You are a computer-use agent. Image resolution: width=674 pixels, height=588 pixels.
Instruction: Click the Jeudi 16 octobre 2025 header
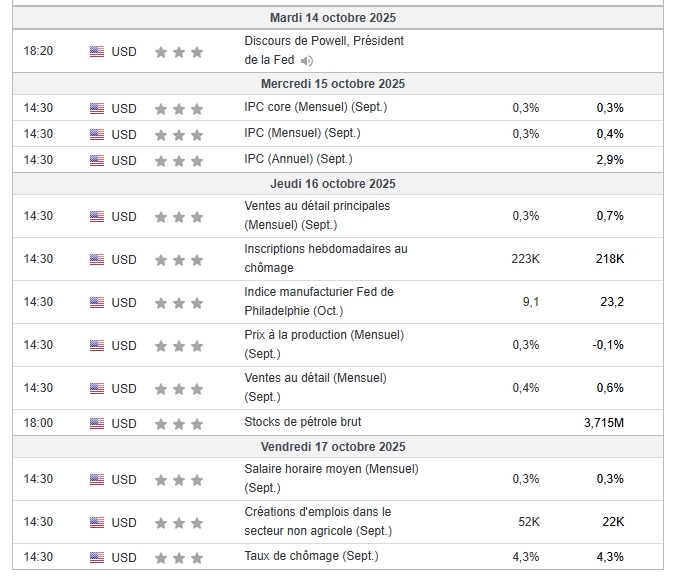pos(333,184)
